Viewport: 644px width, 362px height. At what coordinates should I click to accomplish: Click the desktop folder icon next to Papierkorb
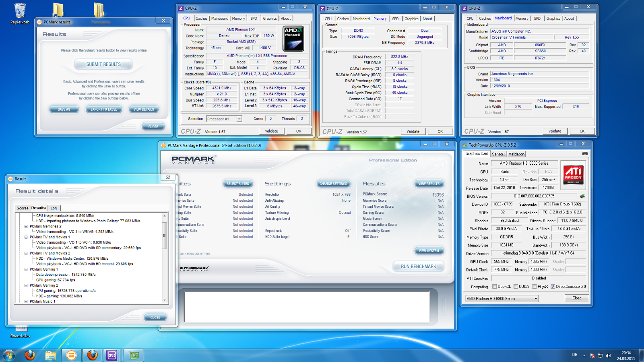pos(58,10)
